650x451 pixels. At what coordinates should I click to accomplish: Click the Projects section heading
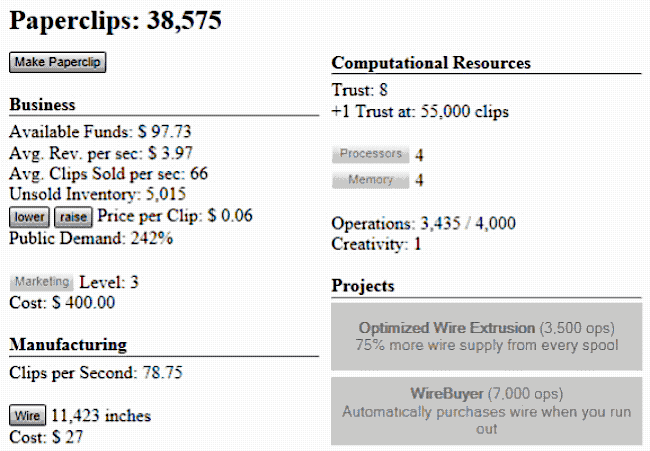point(363,286)
